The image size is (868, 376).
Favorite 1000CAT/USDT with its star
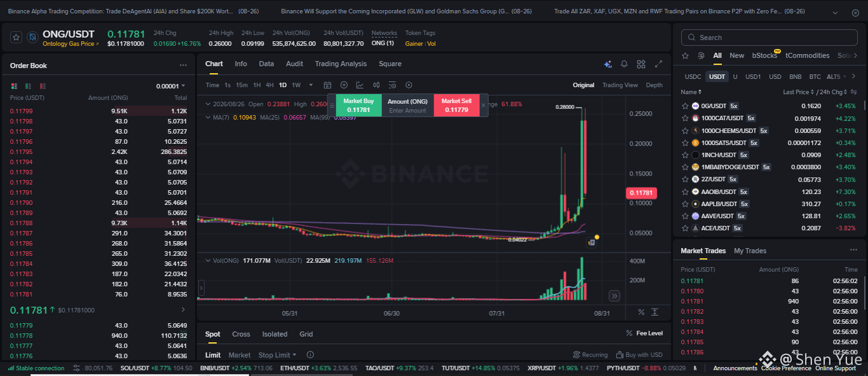click(x=685, y=118)
